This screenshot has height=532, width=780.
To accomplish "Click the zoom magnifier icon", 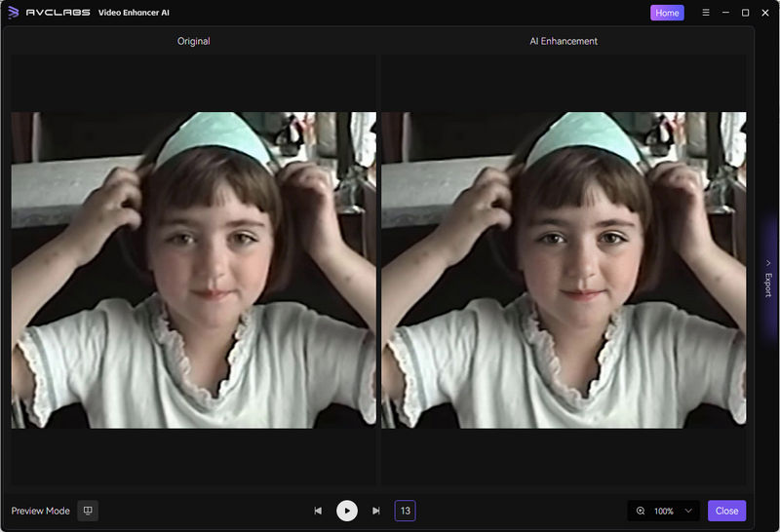I will coord(641,512).
